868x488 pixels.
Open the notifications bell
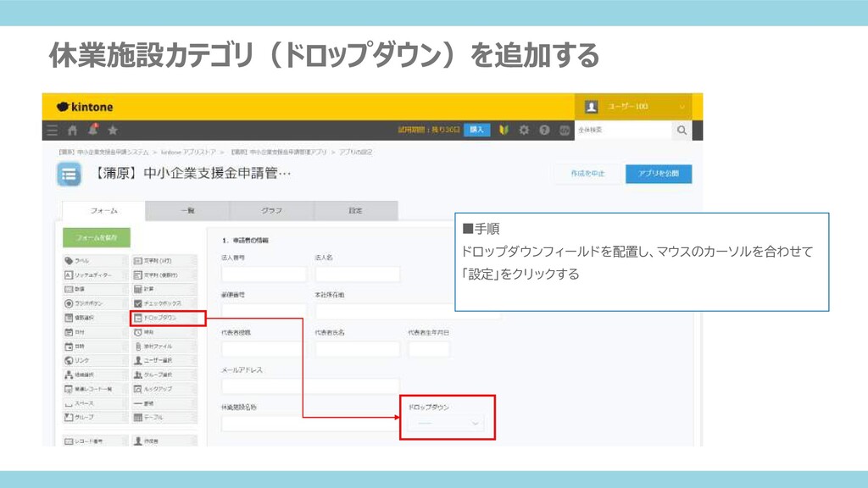coord(93,130)
